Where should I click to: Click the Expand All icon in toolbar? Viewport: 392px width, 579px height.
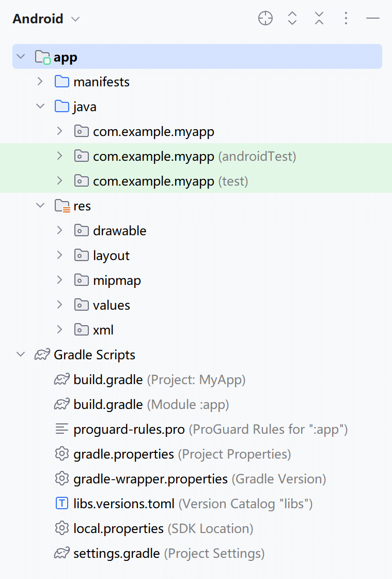(292, 19)
